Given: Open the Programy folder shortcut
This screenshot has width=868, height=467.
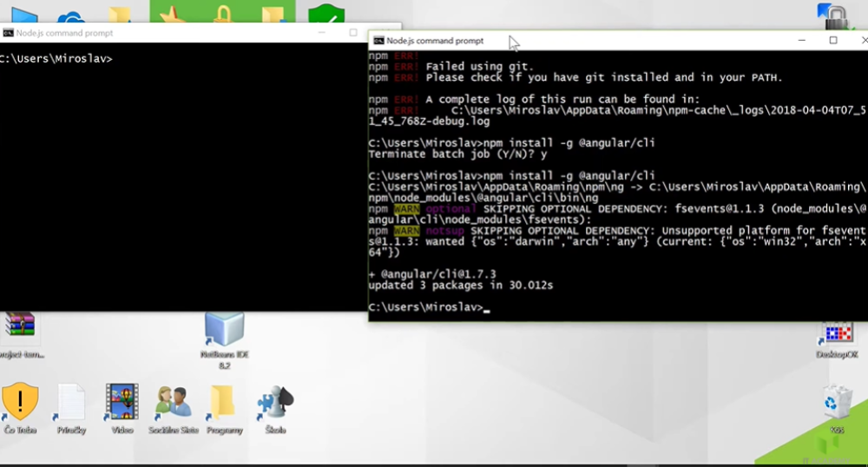Looking at the screenshot, I should click(x=224, y=403).
